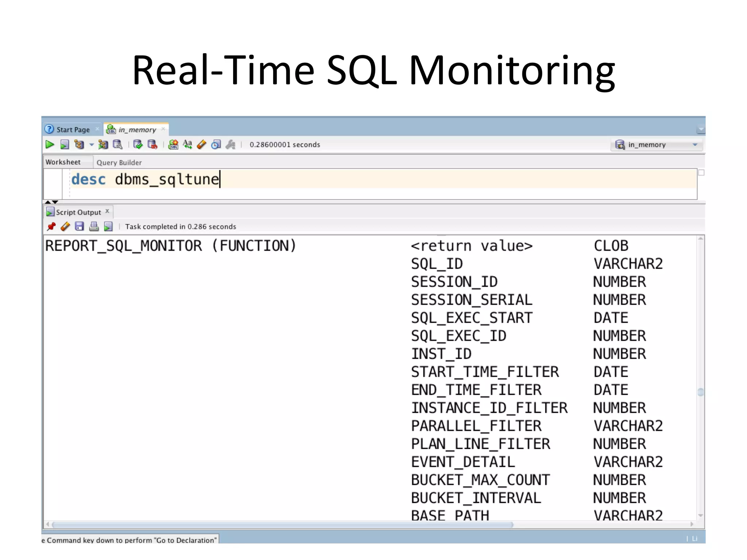The height and width of the screenshot is (560, 747).
Task: Click the To Upper/Lower/InitCap icon
Action: point(187,145)
